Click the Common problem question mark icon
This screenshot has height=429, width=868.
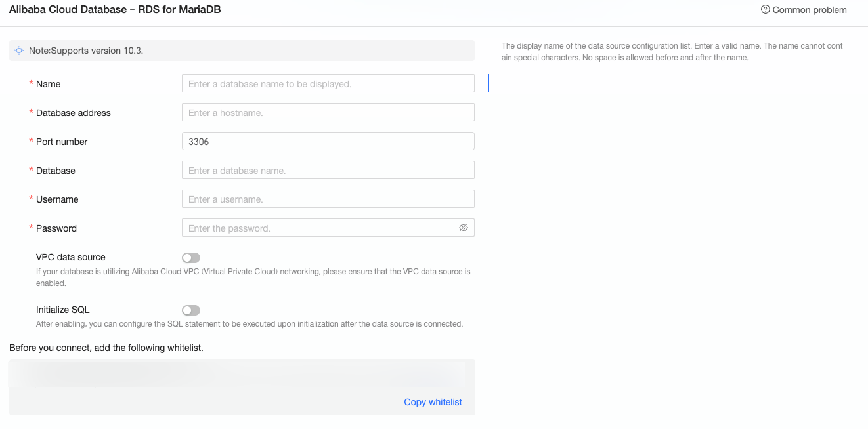point(765,10)
